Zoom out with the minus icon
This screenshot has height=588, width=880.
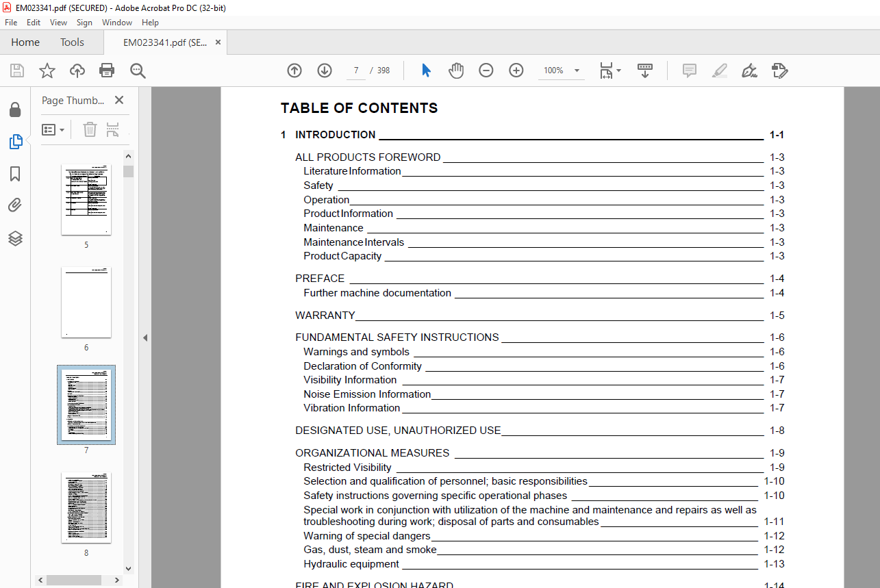[x=486, y=71]
